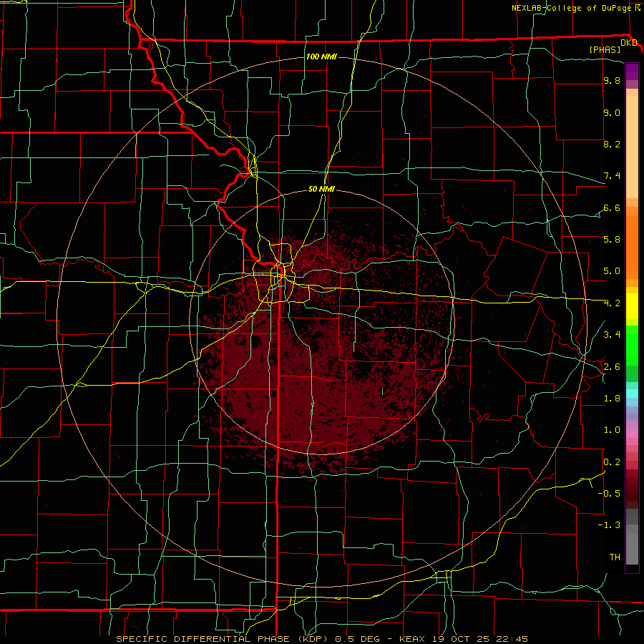Click the NEXLAB-College of DuPage label

[571, 8]
